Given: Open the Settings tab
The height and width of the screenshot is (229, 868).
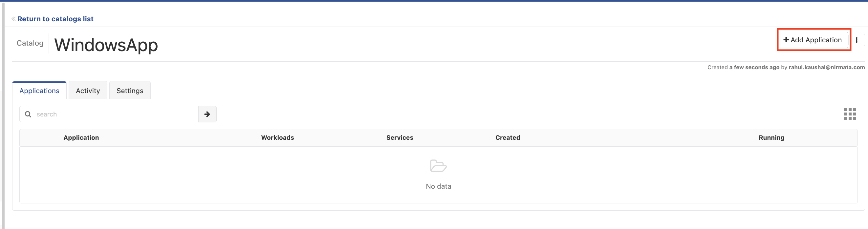Looking at the screenshot, I should tap(130, 91).
